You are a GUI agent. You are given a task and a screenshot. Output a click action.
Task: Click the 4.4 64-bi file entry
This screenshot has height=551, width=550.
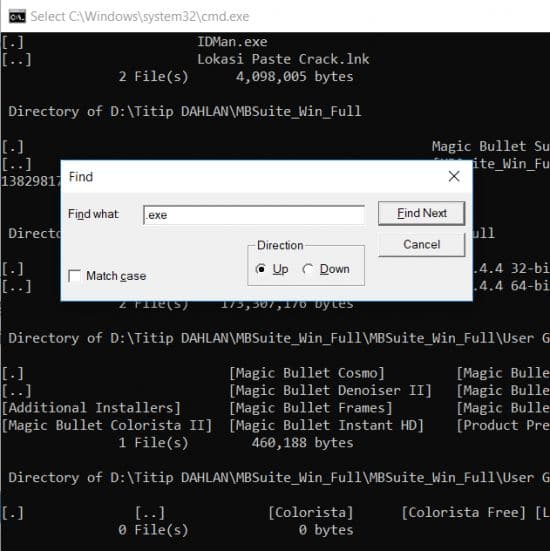pos(511,286)
